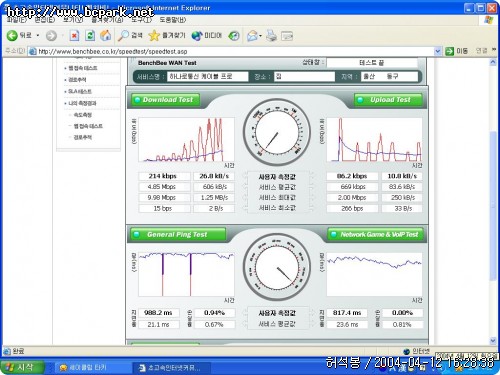The width and height of the screenshot is (500, 375).
Task: Click the green Download Test button
Action: (165, 100)
